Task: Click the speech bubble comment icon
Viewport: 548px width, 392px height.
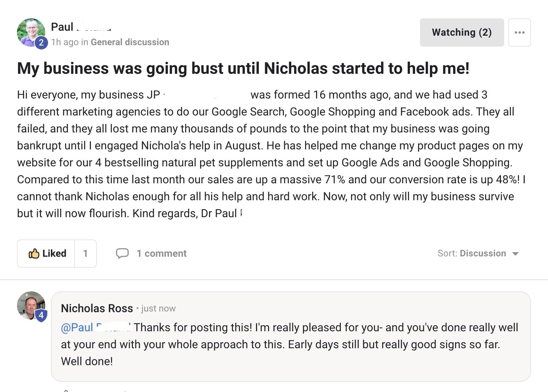Action: (x=122, y=253)
